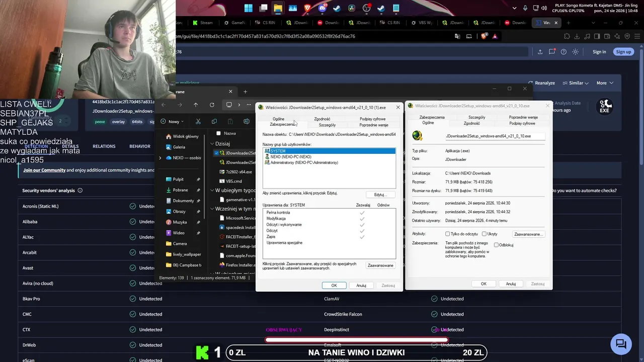
Task: Uncheck the selected JDownloader2Setup file checkbox
Action: 217,153
